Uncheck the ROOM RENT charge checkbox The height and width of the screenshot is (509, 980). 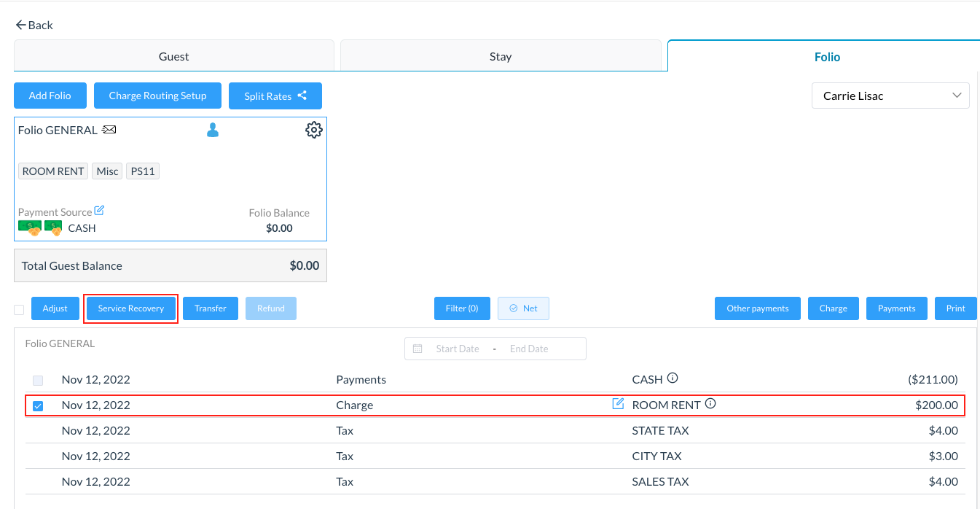[x=38, y=405]
